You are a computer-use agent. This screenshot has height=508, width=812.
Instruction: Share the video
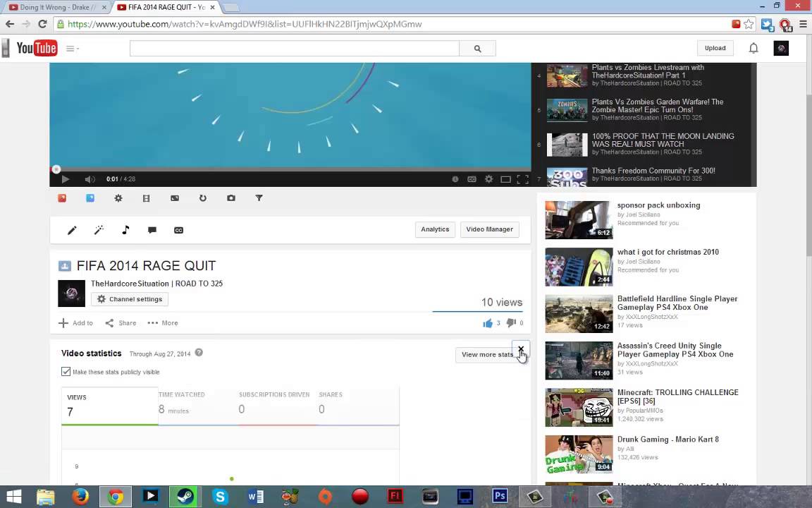tap(121, 323)
